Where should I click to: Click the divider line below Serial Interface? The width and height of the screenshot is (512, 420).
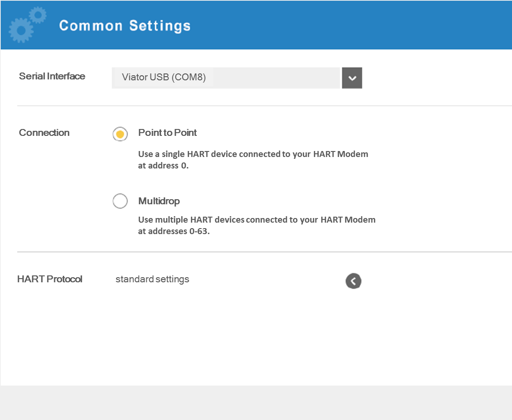(264, 106)
